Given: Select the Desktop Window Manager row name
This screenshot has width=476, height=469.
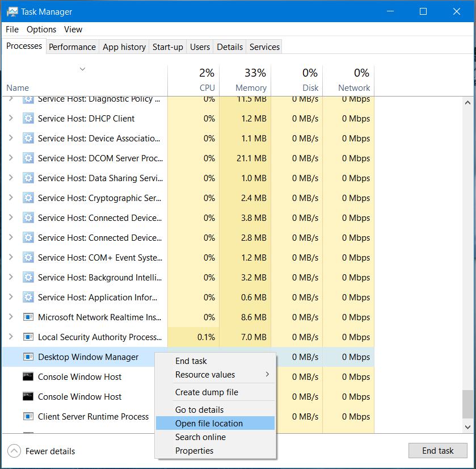Looking at the screenshot, I should point(88,357).
